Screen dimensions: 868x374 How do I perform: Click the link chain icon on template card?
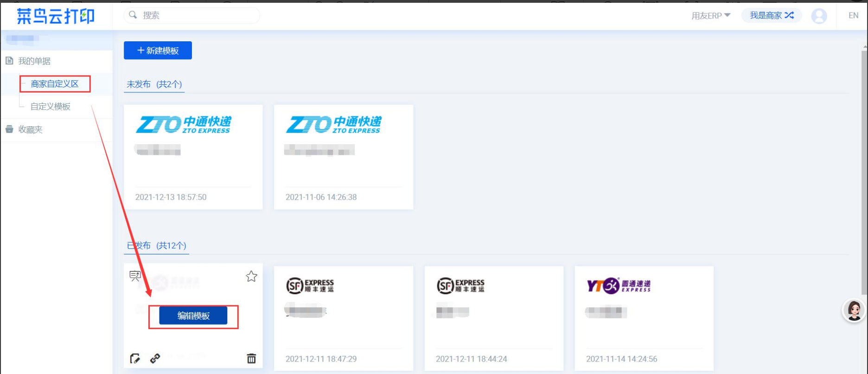(155, 358)
